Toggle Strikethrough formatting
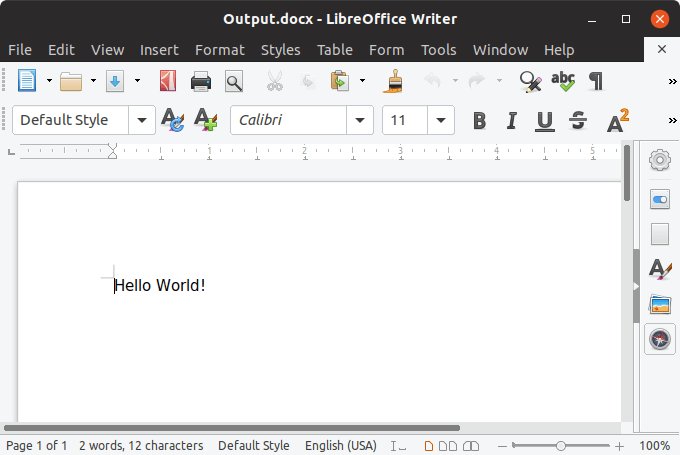Screen dimensions: 680x455 tap(577, 121)
